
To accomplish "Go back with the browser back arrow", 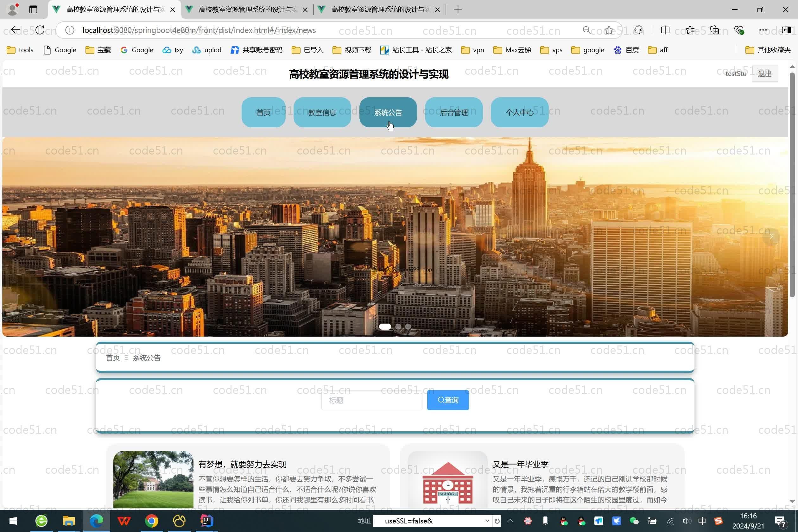I will coord(15,30).
